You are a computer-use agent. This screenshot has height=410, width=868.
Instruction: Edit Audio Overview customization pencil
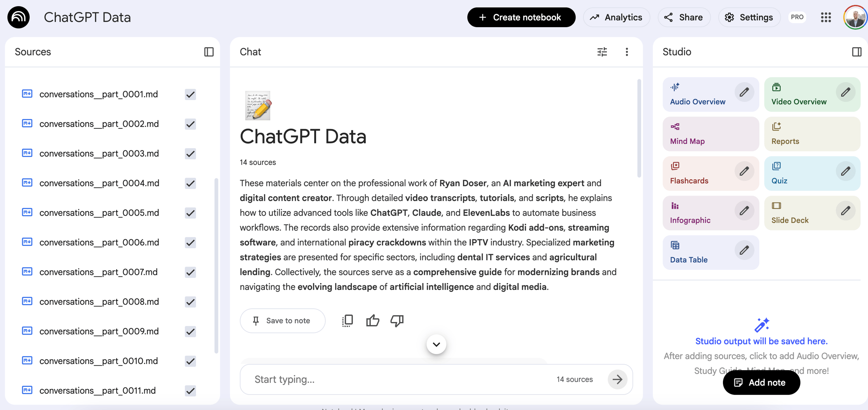coord(744,92)
